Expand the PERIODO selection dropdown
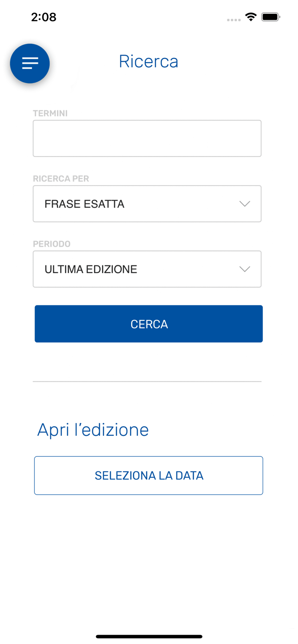The image size is (298, 644). pyautogui.click(x=147, y=269)
